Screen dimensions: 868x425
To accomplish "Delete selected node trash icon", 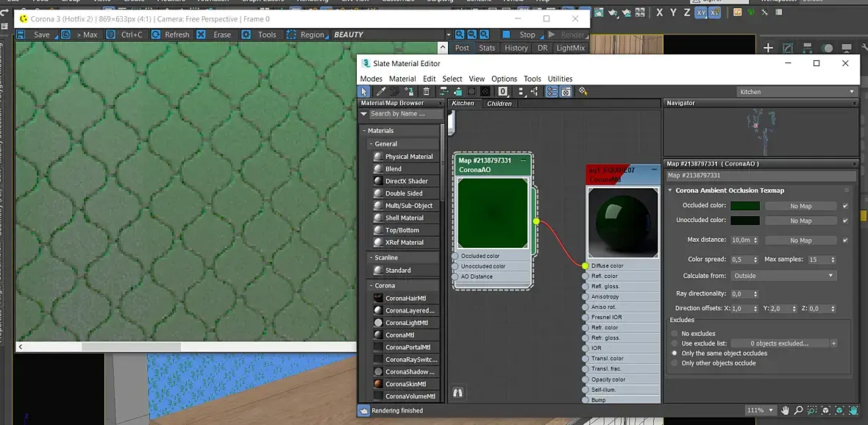I will click(x=426, y=91).
